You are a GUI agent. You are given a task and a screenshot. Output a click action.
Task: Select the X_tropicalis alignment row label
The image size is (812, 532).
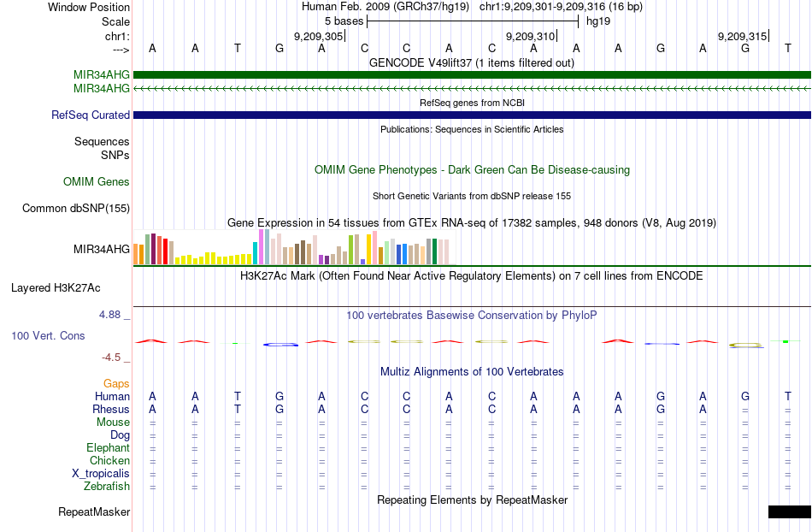101,474
